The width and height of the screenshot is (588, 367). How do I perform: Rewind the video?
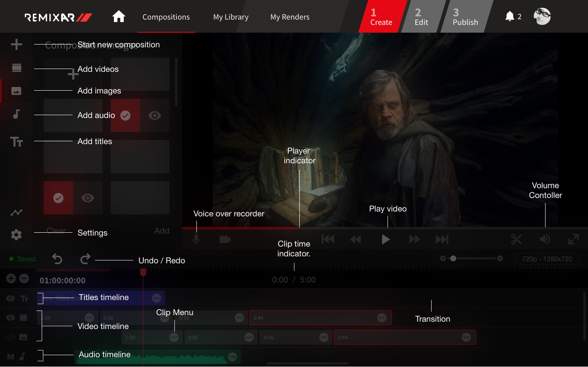click(x=356, y=239)
